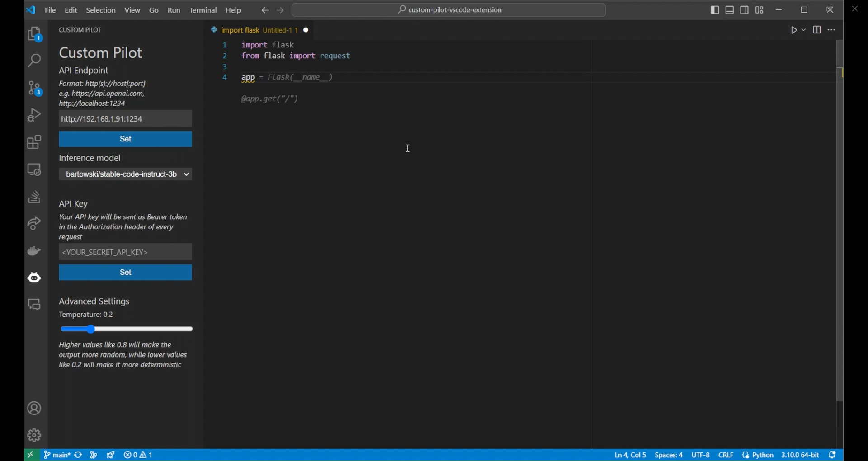The image size is (868, 461).
Task: Open the Go menu
Action: pos(154,10)
